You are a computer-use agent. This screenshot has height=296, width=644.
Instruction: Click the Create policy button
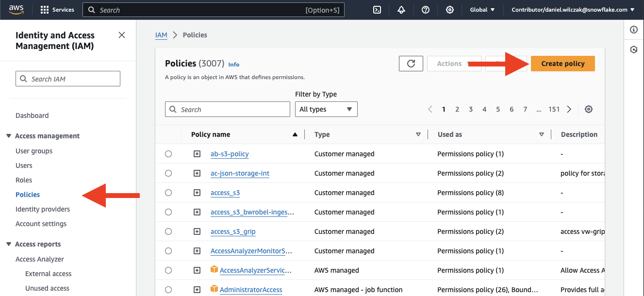(x=562, y=64)
